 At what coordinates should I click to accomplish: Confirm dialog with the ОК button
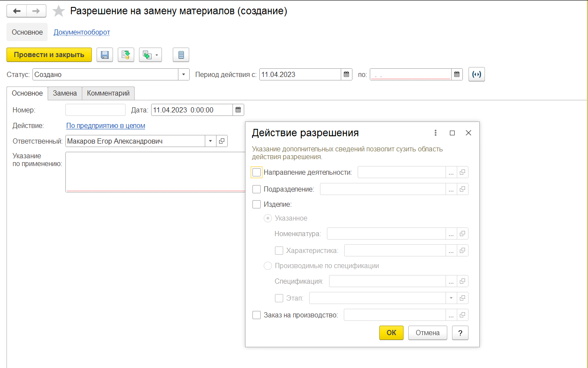coord(391,333)
